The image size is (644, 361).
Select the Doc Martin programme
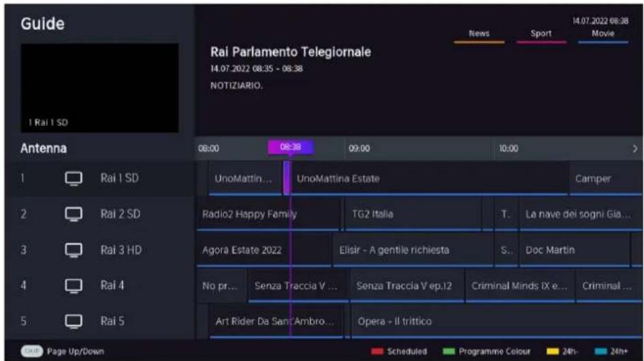tap(574, 250)
